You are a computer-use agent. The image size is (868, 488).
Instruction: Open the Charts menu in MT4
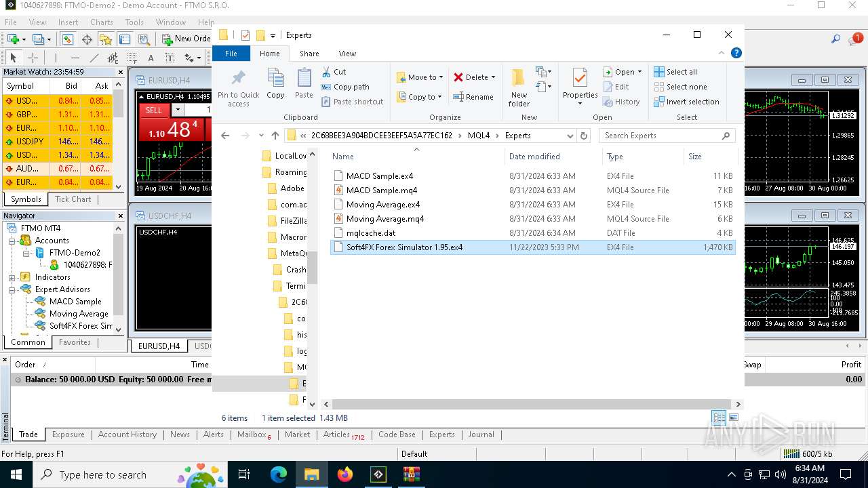(102, 22)
